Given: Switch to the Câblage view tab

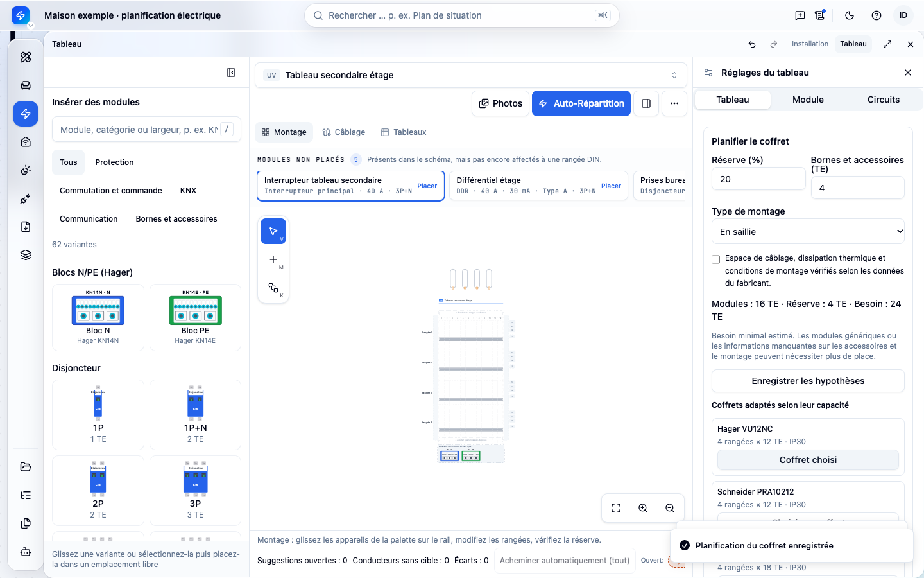Looking at the screenshot, I should [x=344, y=132].
